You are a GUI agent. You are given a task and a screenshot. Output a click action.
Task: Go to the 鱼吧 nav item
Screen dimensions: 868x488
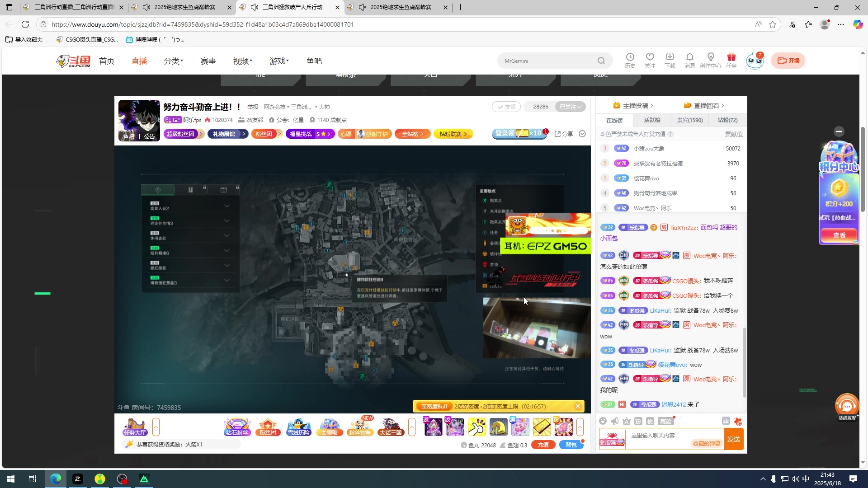314,61
